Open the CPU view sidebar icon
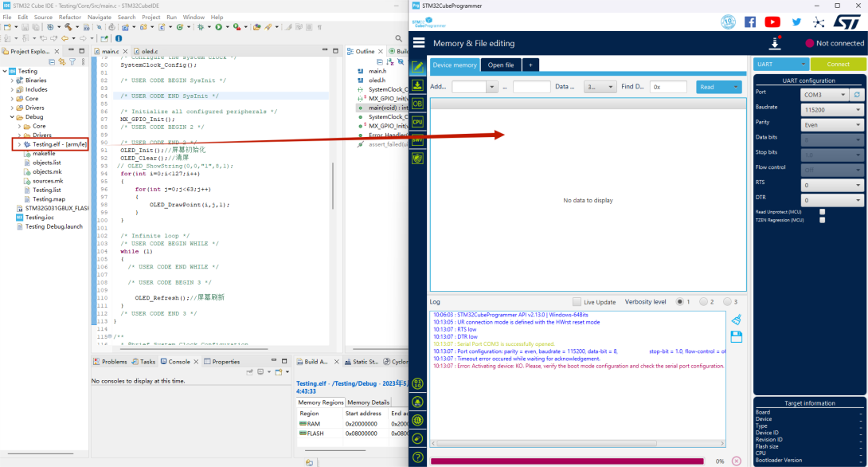 pos(418,122)
